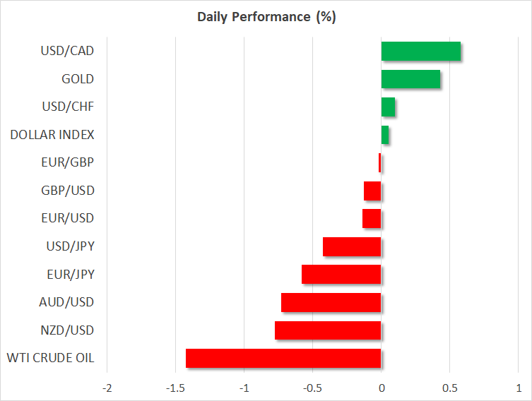The width and height of the screenshot is (532, 401).
Task: Click the green GOLD bar
Action: click(410, 79)
